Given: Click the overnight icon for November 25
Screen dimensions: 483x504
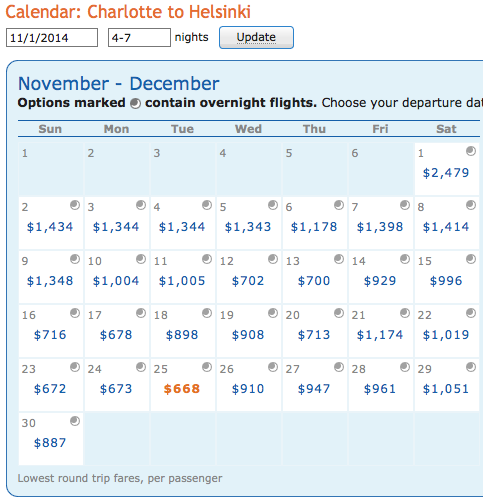Looking at the screenshot, I should point(207,367).
